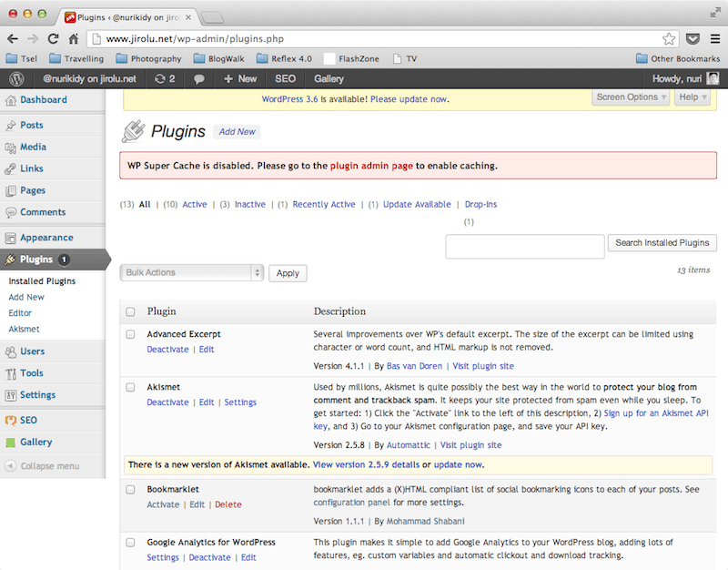Click into the plugin search text field
728x570 pixels.
click(x=524, y=246)
